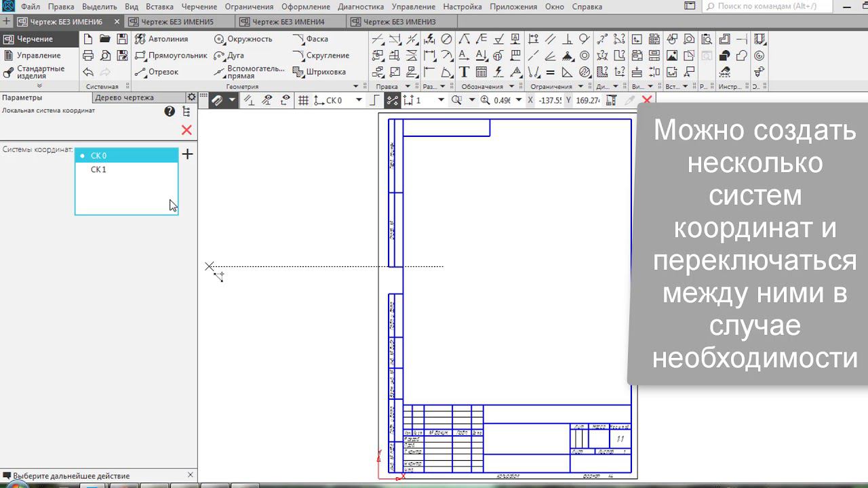Undo the last action arrow

click(x=88, y=72)
